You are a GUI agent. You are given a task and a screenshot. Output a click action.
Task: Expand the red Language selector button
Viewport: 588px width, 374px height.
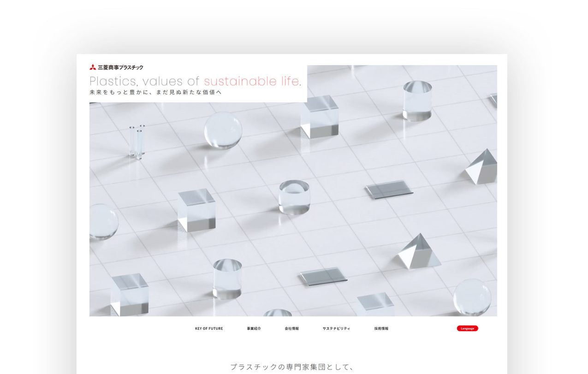point(467,328)
